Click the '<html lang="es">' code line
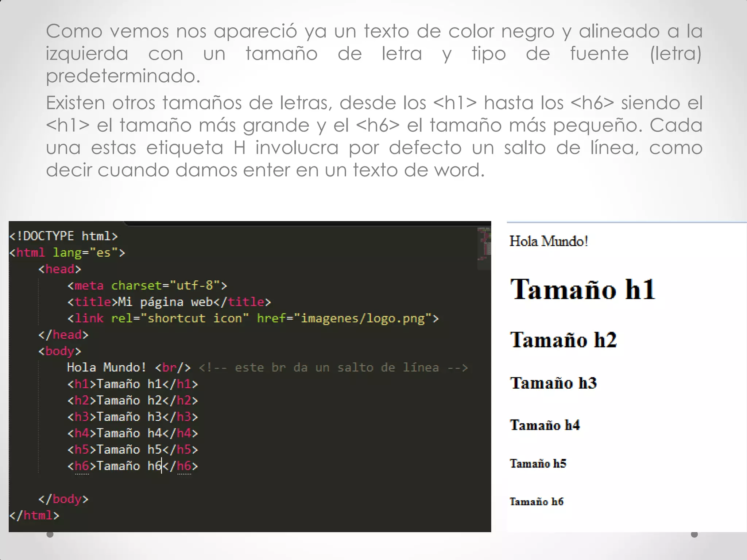The image size is (747, 560). [67, 253]
